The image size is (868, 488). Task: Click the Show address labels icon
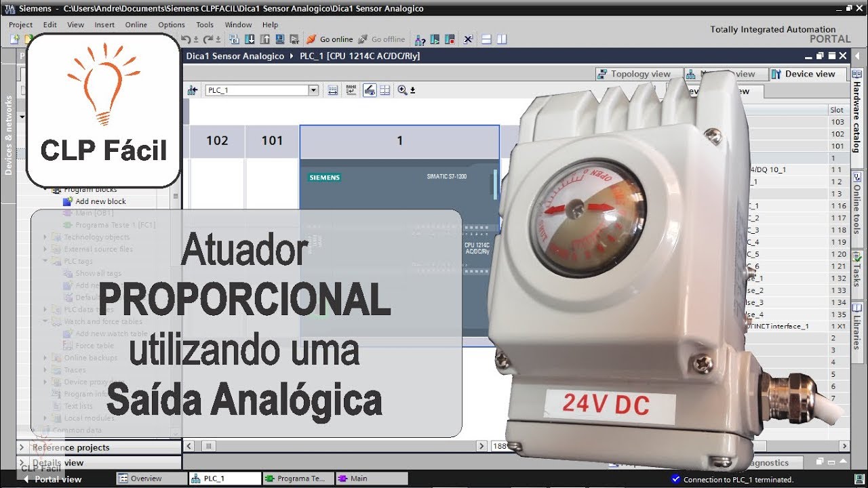pos(351,90)
